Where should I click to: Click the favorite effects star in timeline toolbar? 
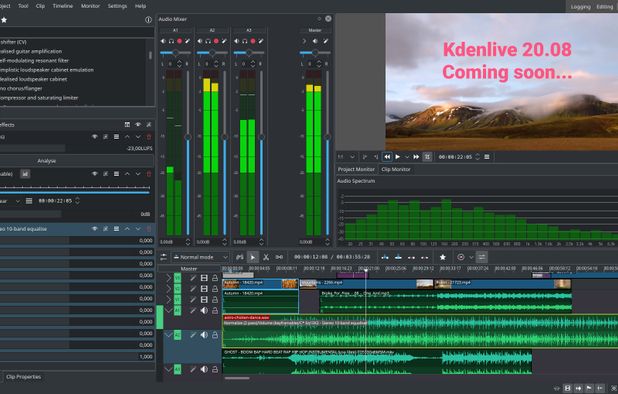pyautogui.click(x=443, y=257)
